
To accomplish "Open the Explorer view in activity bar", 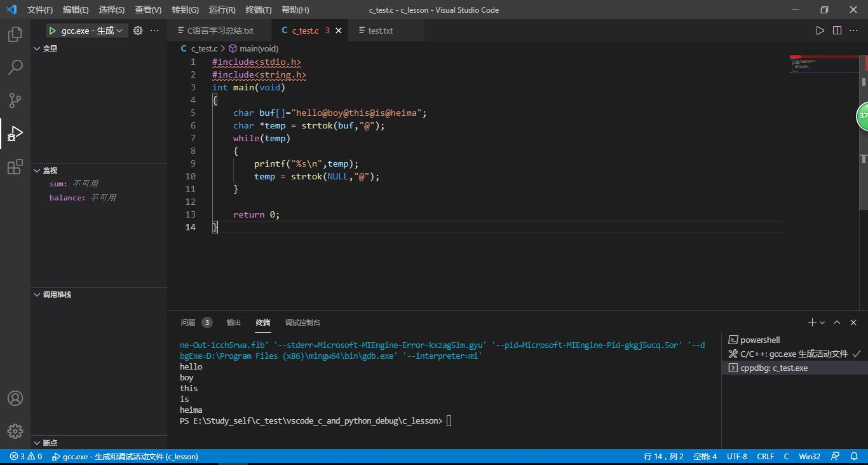I will [x=15, y=34].
